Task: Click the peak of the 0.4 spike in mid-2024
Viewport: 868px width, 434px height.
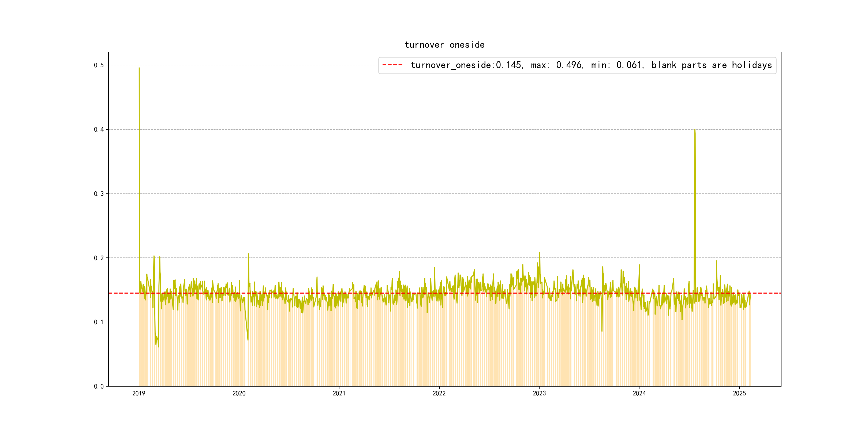Action: [x=695, y=130]
